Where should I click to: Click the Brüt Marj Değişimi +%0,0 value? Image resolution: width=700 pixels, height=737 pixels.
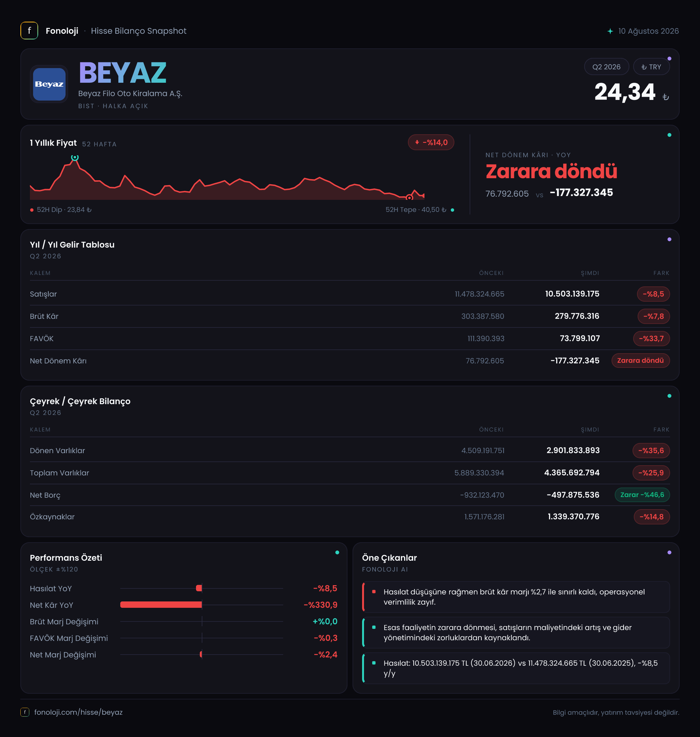(325, 621)
